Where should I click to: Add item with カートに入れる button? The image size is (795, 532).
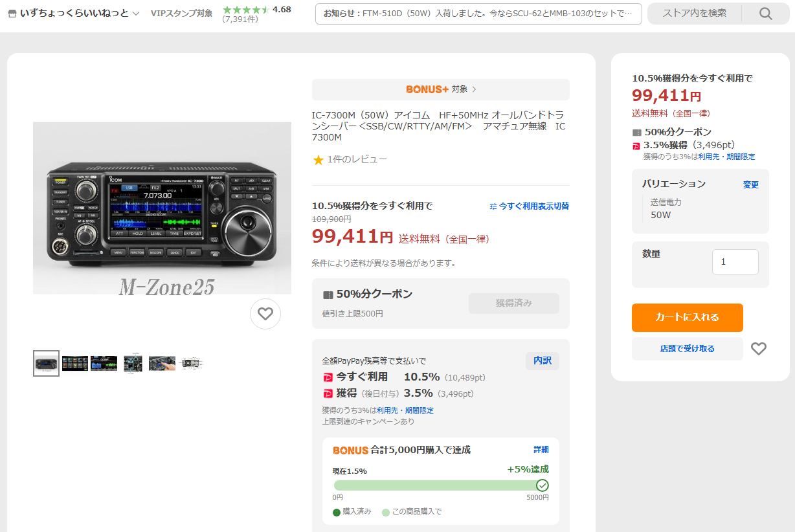point(688,318)
